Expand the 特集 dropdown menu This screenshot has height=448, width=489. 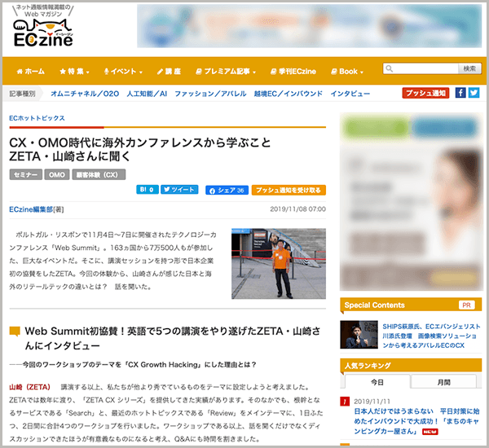[74, 72]
